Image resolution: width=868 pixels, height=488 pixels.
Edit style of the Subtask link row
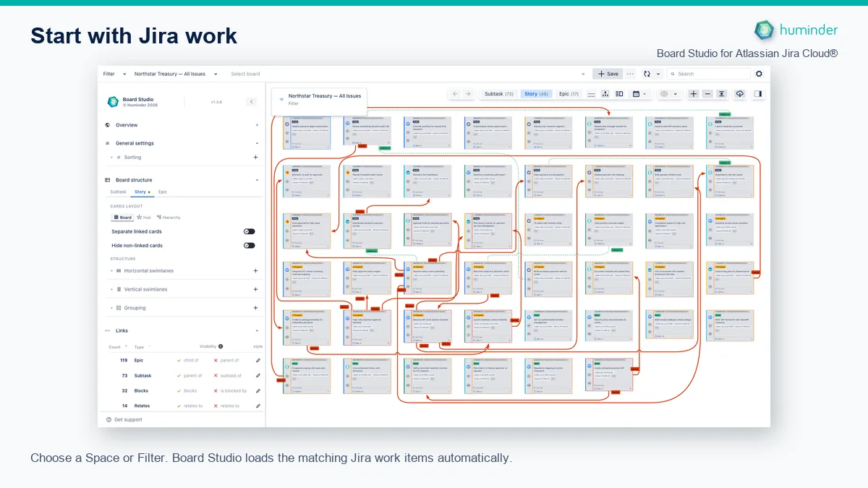click(258, 375)
